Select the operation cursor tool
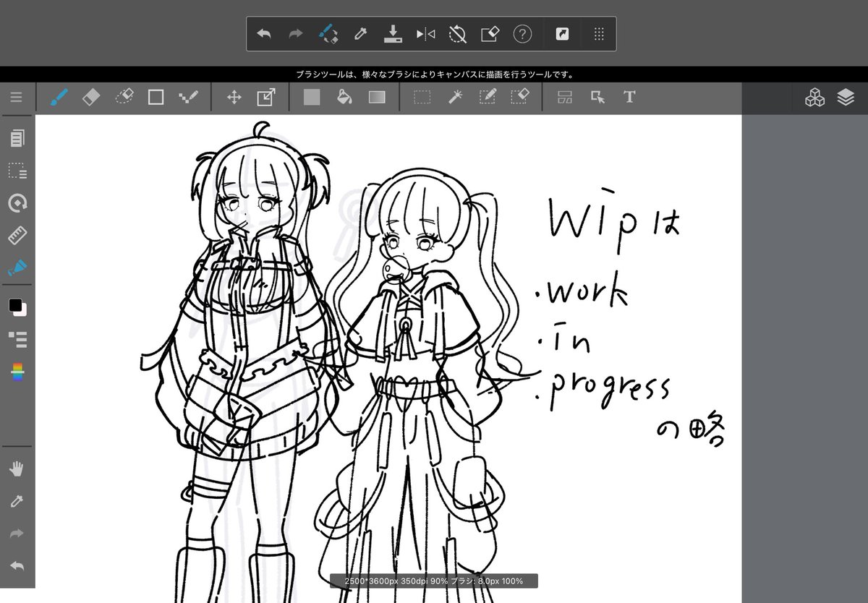 (x=597, y=97)
